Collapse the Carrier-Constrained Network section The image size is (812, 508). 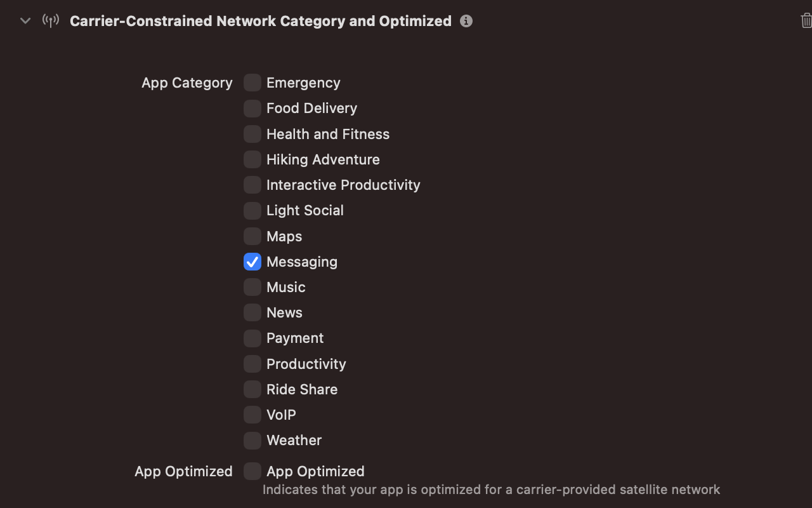click(25, 20)
